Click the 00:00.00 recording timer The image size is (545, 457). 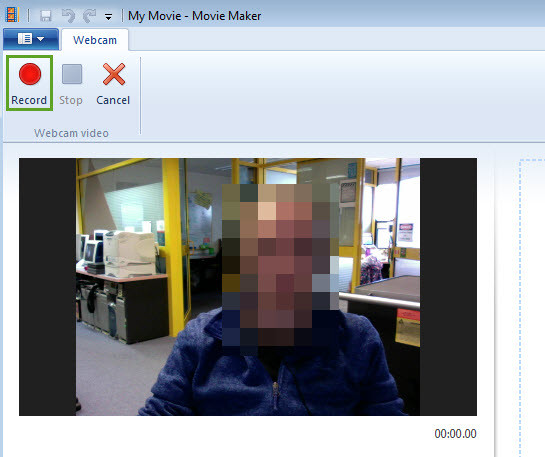[455, 434]
